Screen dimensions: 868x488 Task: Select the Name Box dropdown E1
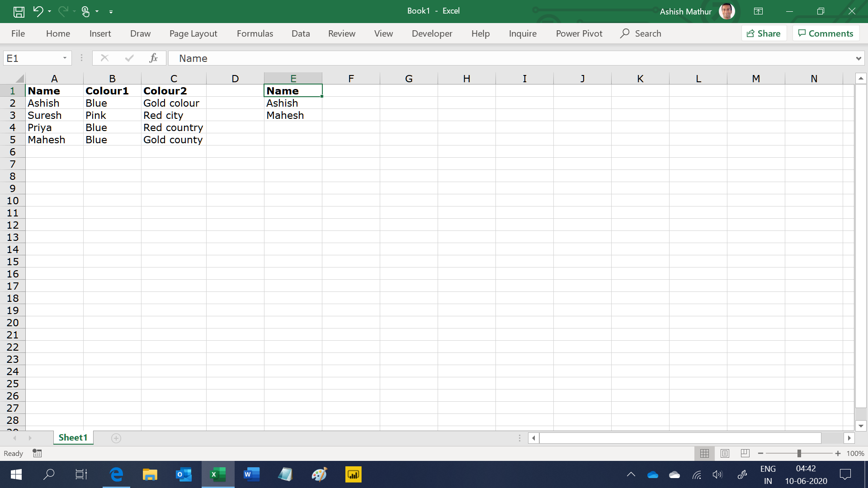tap(65, 58)
